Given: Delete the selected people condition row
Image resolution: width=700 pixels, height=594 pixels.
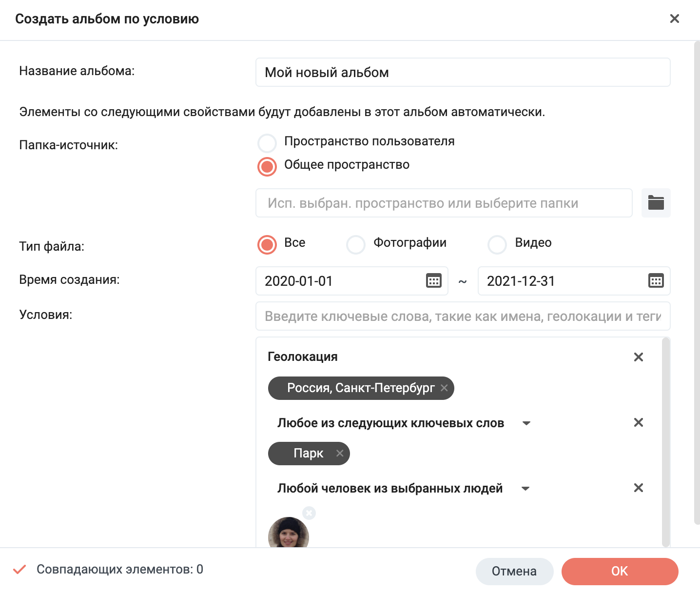Looking at the screenshot, I should pyautogui.click(x=638, y=488).
